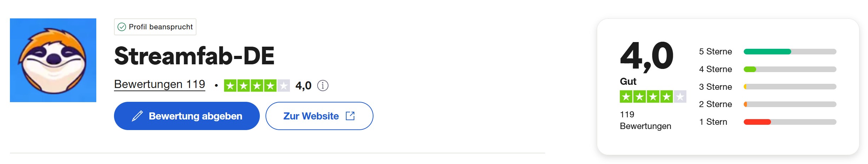Filter reviews by 3 Sterne
868x164 pixels.
tap(767, 87)
